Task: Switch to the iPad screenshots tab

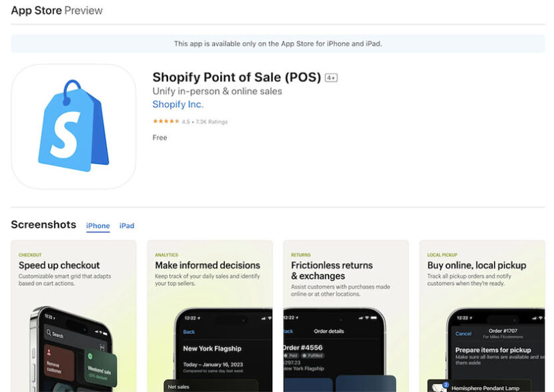Action: pos(126,226)
